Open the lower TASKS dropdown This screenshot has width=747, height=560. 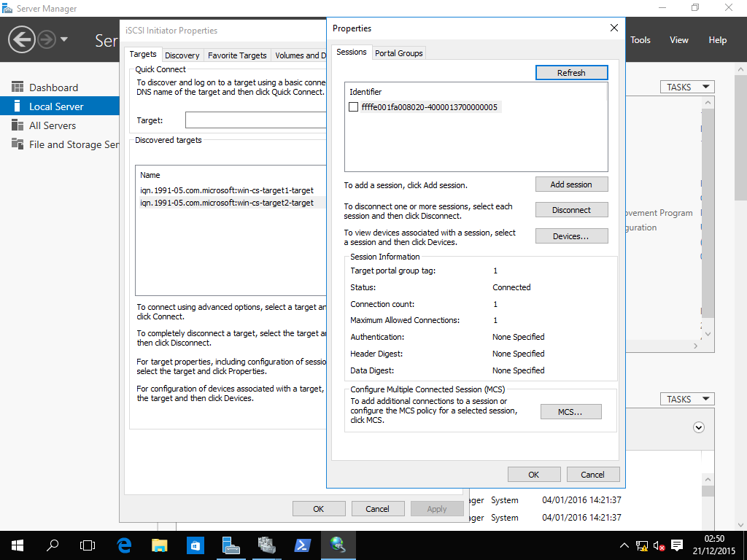(x=687, y=399)
